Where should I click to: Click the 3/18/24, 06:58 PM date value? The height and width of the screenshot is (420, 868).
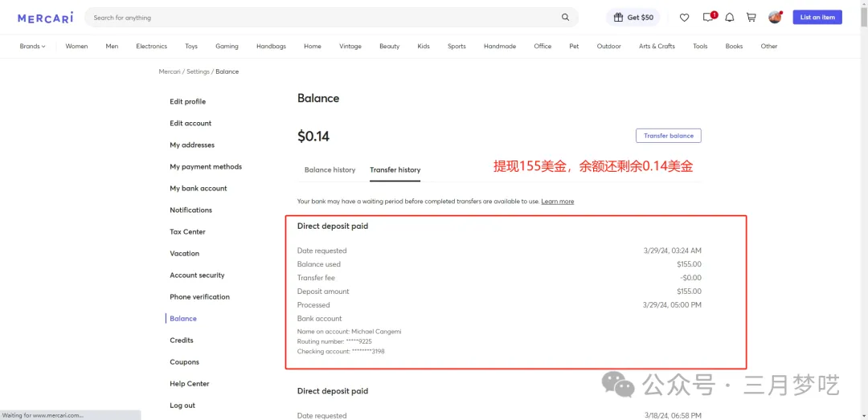point(674,415)
